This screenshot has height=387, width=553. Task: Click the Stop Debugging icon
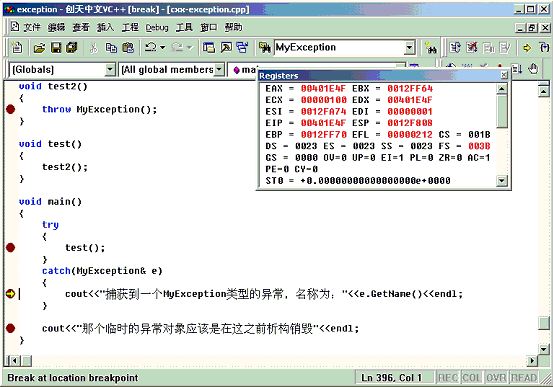coord(472,47)
